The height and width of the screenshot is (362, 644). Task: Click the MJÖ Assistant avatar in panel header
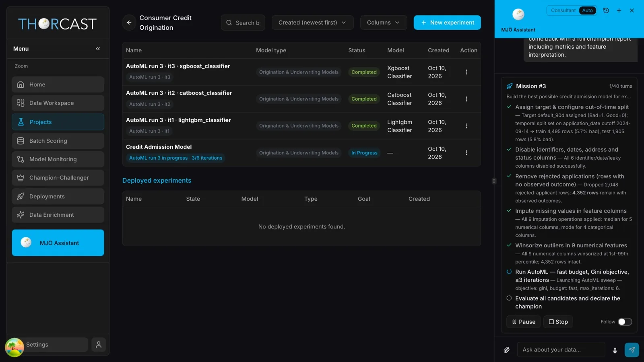point(518,14)
